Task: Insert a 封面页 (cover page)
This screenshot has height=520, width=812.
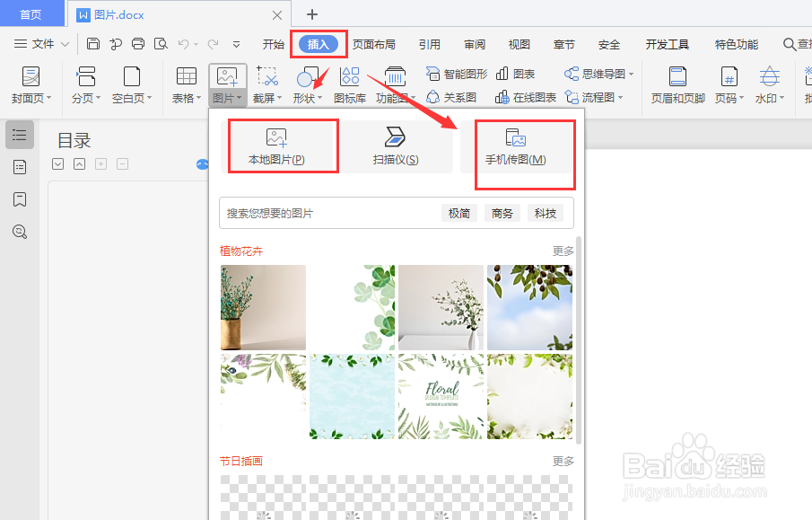Action: tap(30, 84)
